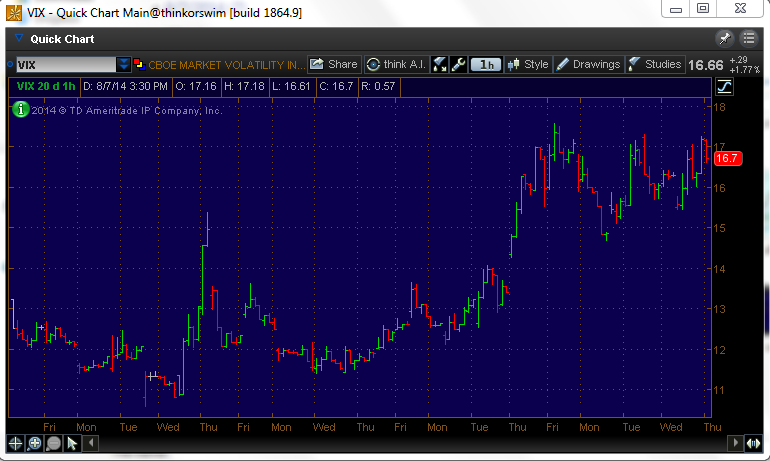The height and width of the screenshot is (461, 770).
Task: Pin the Quick Chart gadget
Action: (x=725, y=38)
